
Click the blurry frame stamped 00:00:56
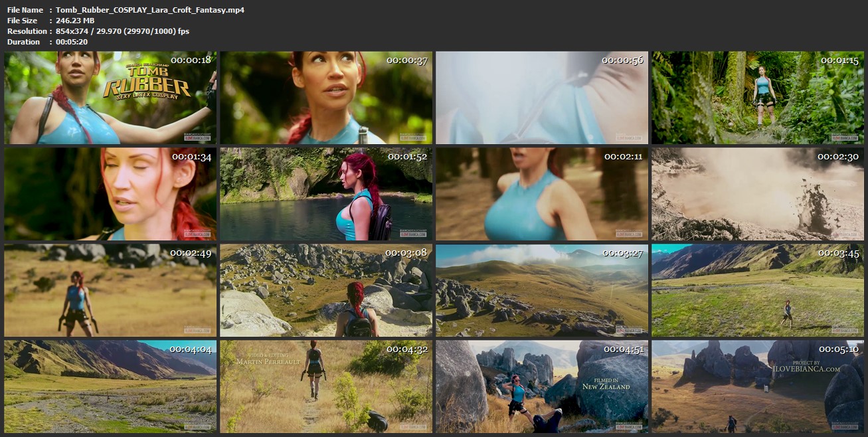(x=542, y=98)
